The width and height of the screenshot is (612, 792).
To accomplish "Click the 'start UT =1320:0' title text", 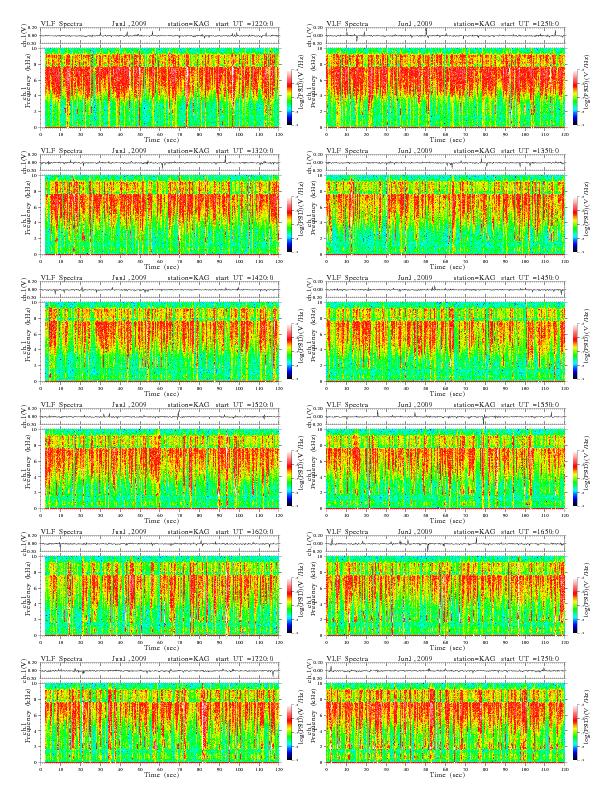I will click(244, 150).
